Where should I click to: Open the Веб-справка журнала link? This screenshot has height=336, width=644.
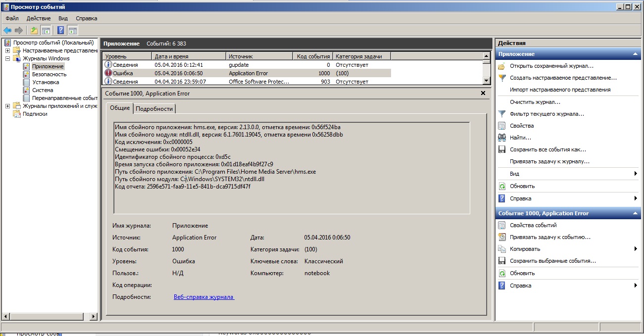(x=203, y=297)
